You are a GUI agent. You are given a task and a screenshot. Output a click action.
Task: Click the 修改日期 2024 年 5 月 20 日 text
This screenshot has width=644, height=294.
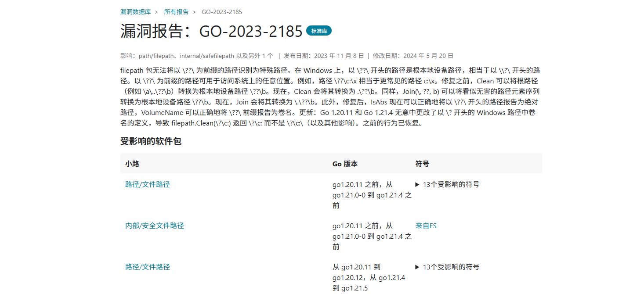pyautogui.click(x=412, y=56)
